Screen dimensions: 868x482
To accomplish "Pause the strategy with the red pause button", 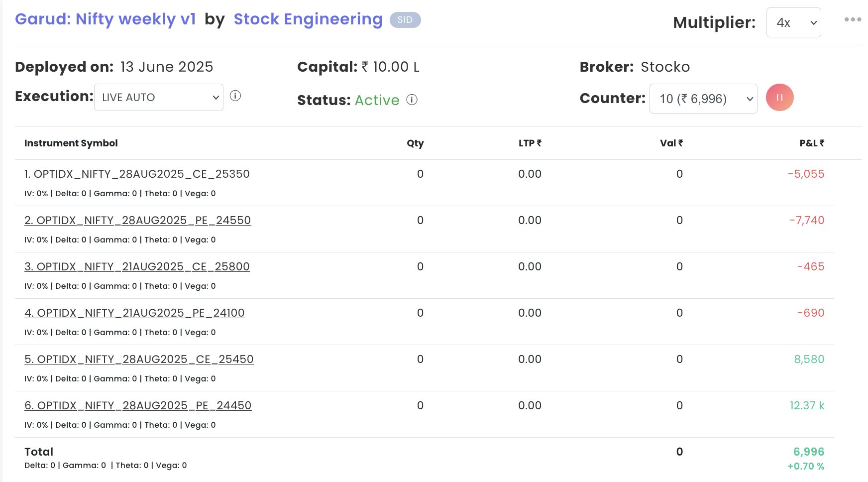I will 779,98.
